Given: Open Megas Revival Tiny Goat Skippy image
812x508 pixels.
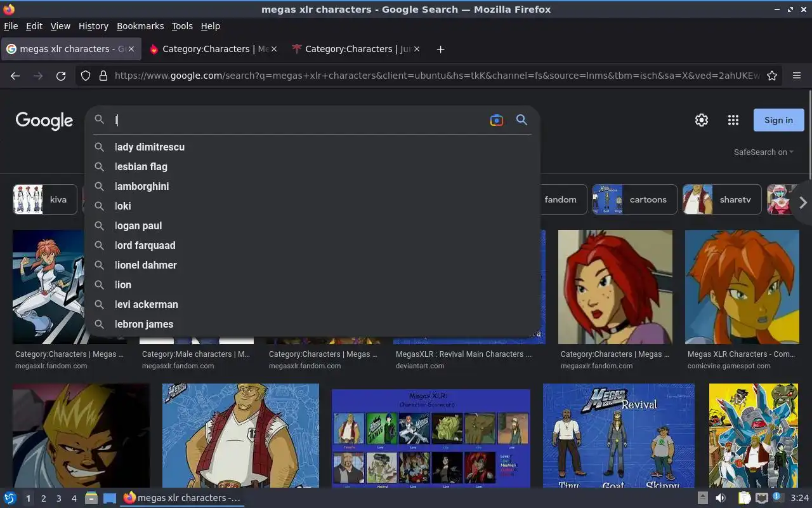Looking at the screenshot, I should click(x=619, y=436).
